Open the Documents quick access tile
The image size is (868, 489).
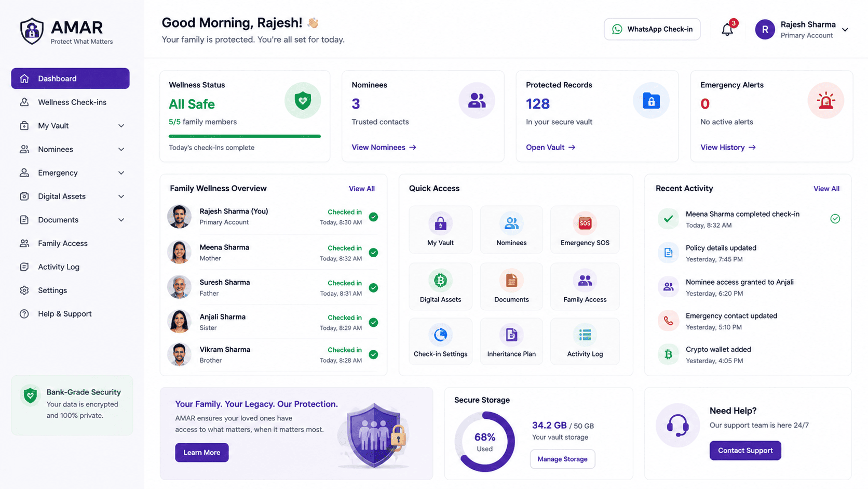511,286
